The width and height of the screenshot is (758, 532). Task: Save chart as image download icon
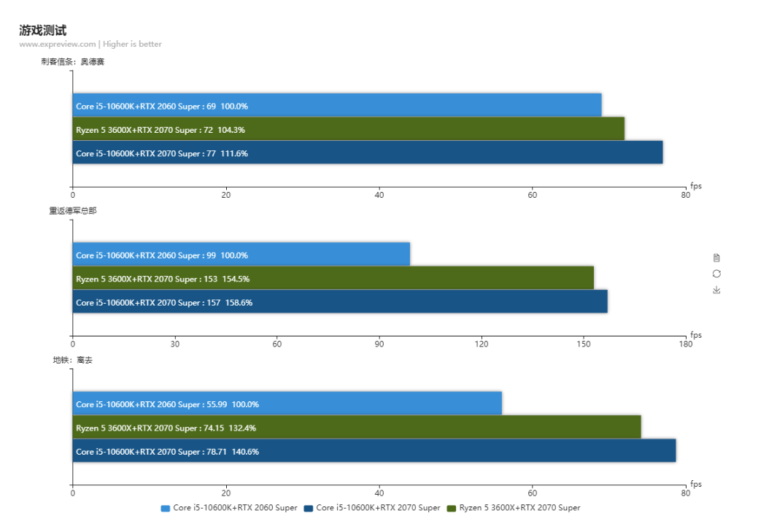click(716, 290)
